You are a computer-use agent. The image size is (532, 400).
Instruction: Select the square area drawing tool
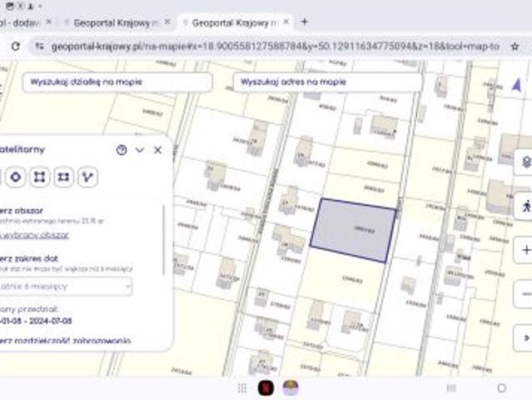(40, 177)
